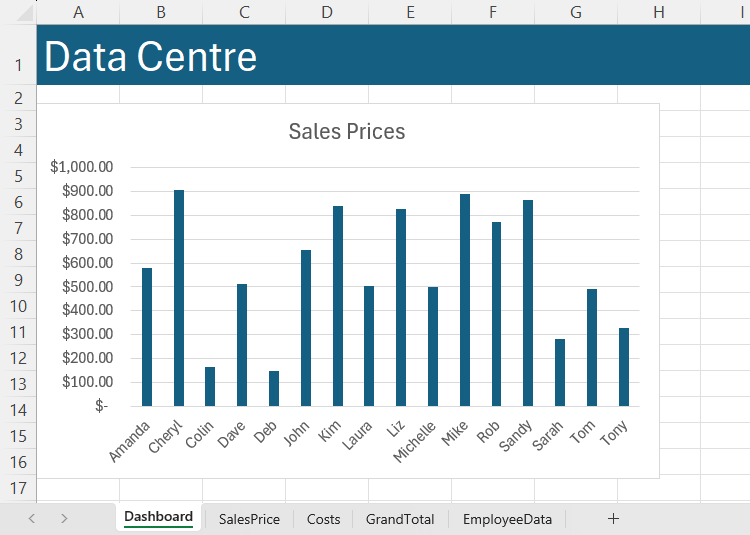Image resolution: width=750 pixels, height=535 pixels.
Task: Click Mike's bar in the chart
Action: [x=465, y=300]
